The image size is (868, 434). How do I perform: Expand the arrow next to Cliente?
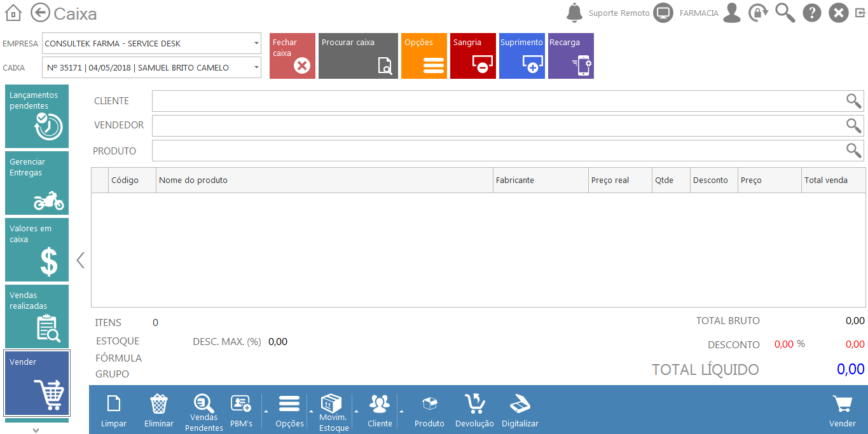tap(401, 411)
